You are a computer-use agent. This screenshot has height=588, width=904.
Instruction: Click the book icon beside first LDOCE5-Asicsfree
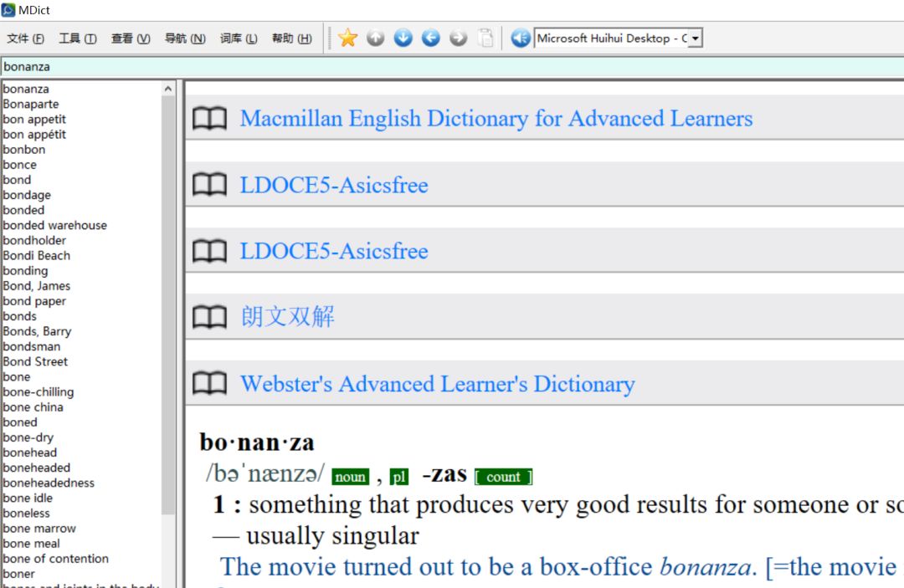(x=209, y=185)
